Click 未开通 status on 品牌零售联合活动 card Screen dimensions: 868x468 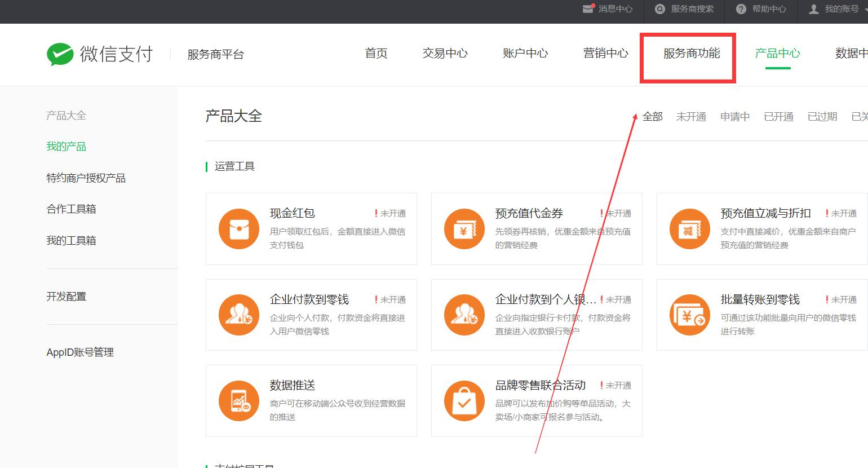click(618, 386)
